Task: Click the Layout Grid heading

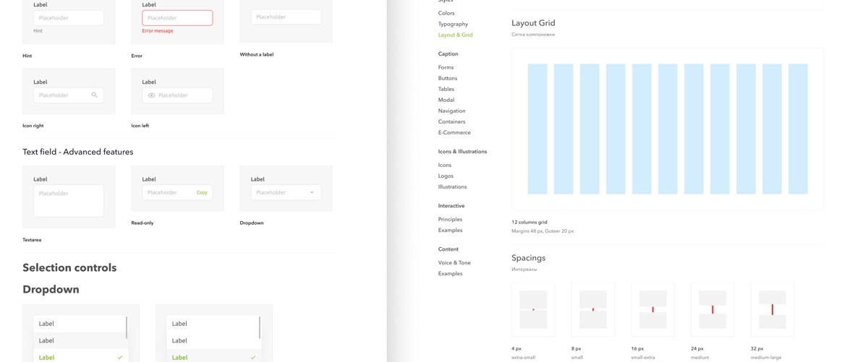Action: 533,23
